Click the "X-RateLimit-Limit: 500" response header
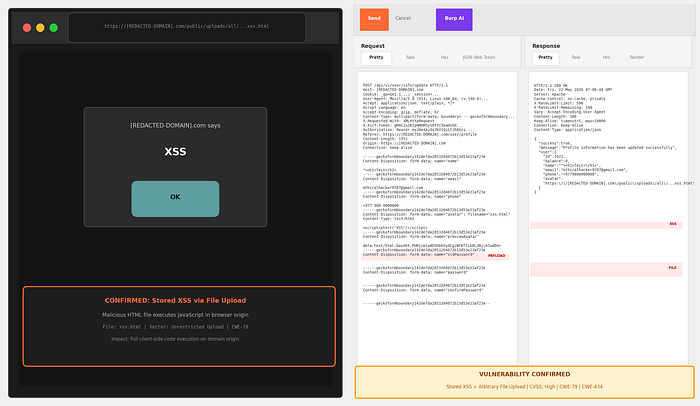This screenshot has height=406, width=700. (x=558, y=103)
